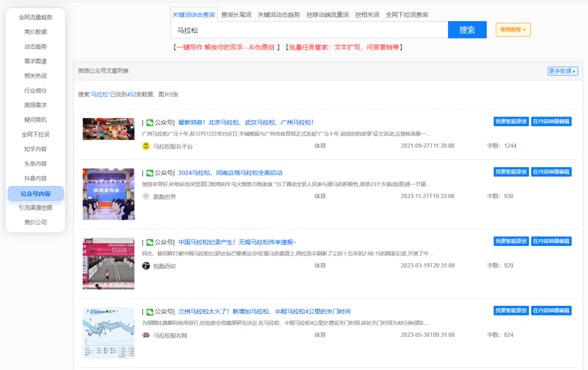The height and width of the screenshot is (370, 588).
Task: Select 相关热词 in the sidebar
Action: pos(35,76)
